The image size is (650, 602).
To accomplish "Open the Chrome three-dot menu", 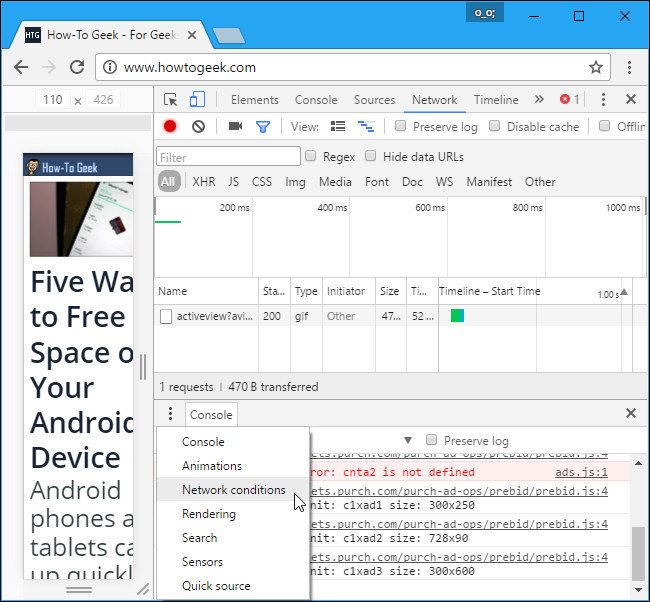I will pos(629,67).
